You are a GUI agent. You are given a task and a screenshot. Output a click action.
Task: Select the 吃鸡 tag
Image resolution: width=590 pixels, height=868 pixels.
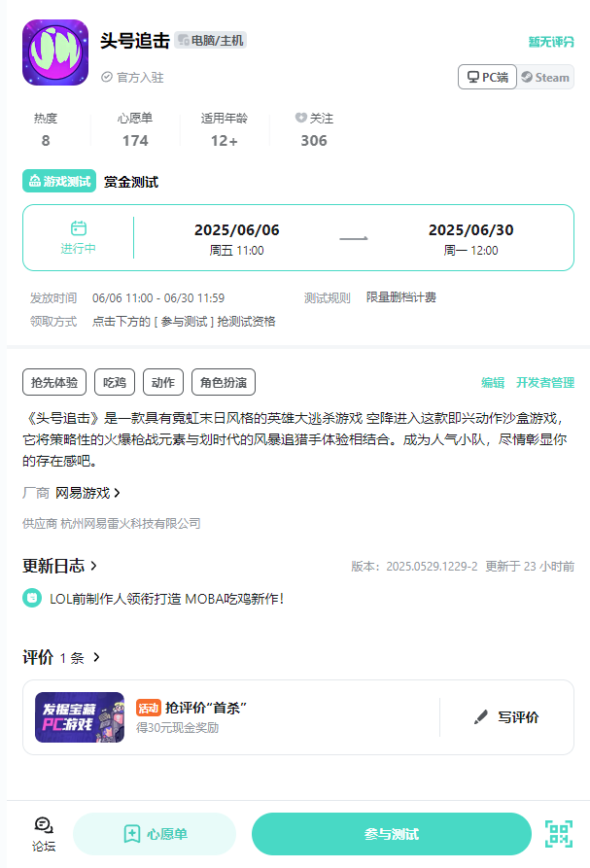click(x=115, y=382)
